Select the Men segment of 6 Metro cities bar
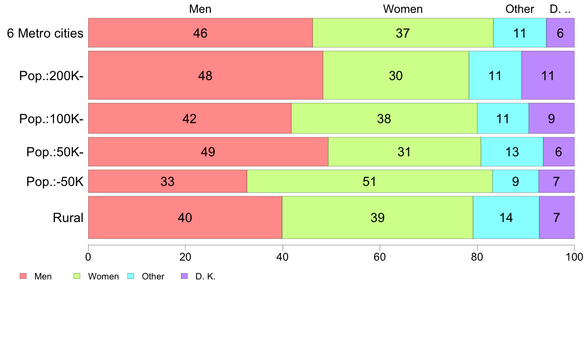 [x=200, y=33]
